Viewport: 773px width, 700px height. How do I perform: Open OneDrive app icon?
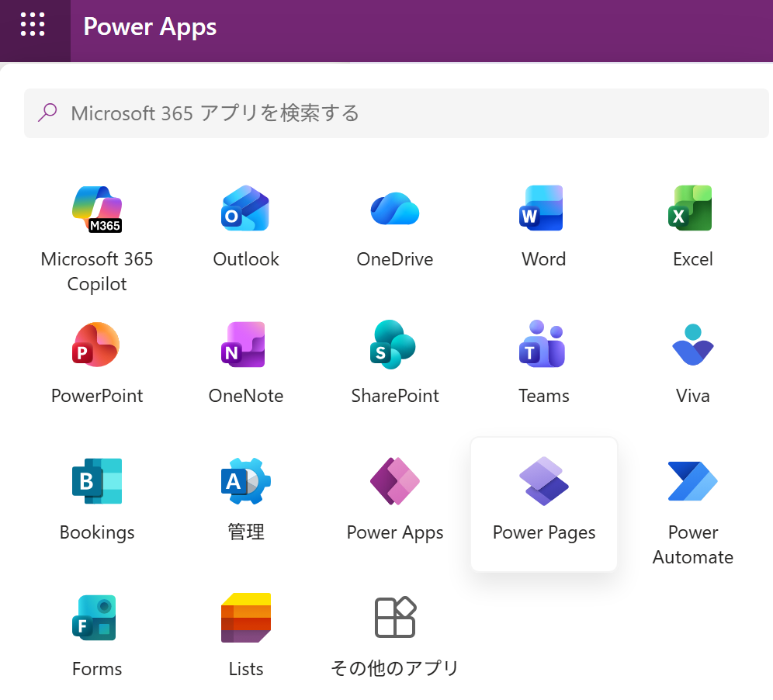395,210
